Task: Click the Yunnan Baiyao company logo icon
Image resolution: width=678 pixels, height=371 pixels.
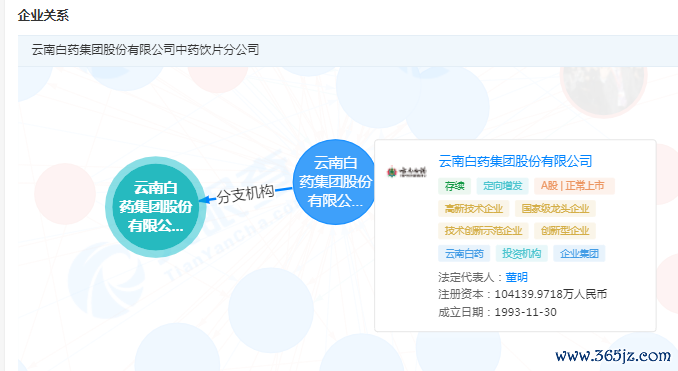Action: [x=406, y=172]
